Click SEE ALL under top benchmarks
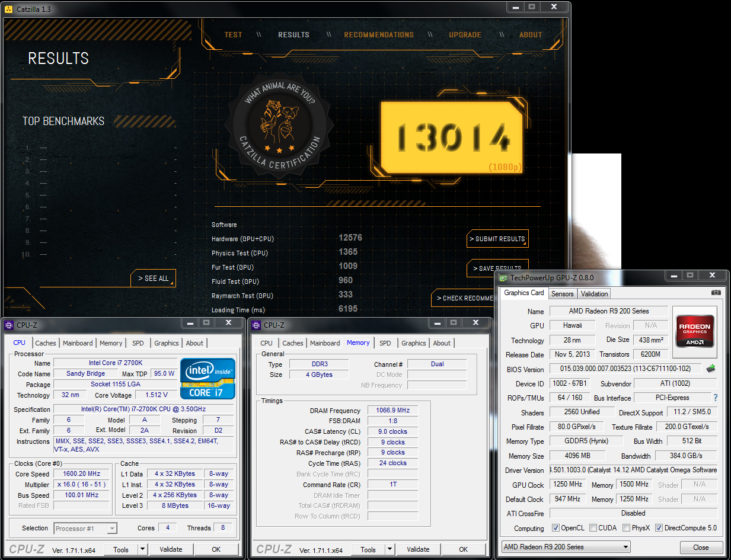Viewport: 731px width, 560px height. tap(154, 278)
